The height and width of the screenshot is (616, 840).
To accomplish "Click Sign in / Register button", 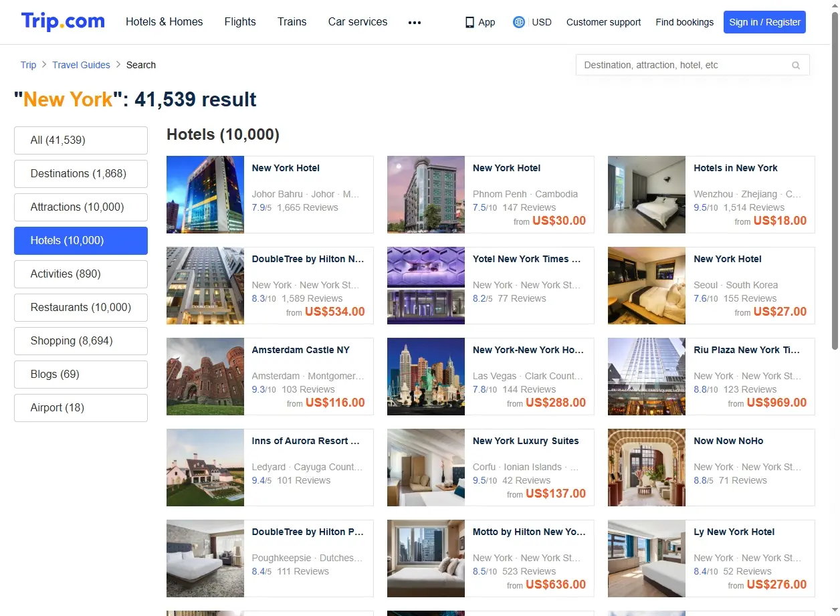I will [x=764, y=22].
